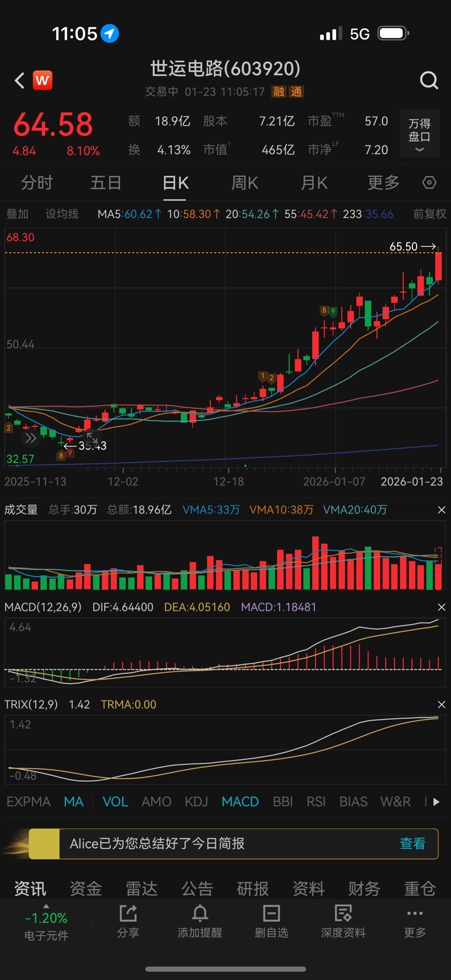Tap the double-chevron chart expand button

click(x=31, y=438)
